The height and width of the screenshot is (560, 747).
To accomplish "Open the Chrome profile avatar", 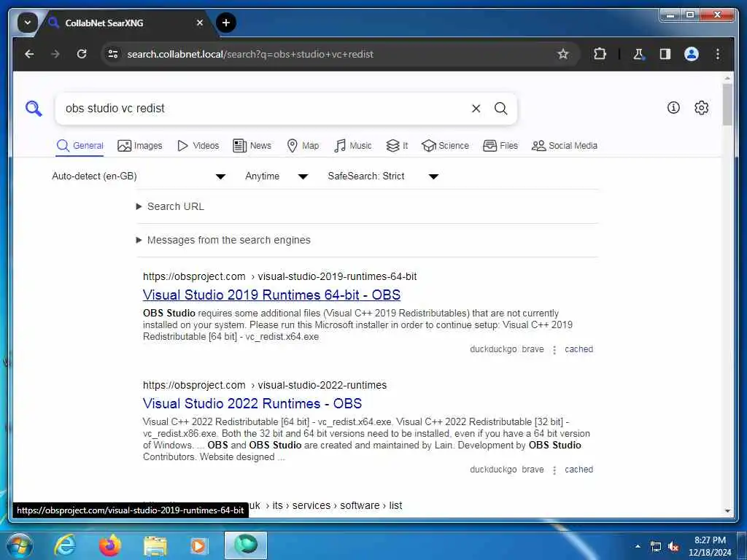I will (692, 54).
